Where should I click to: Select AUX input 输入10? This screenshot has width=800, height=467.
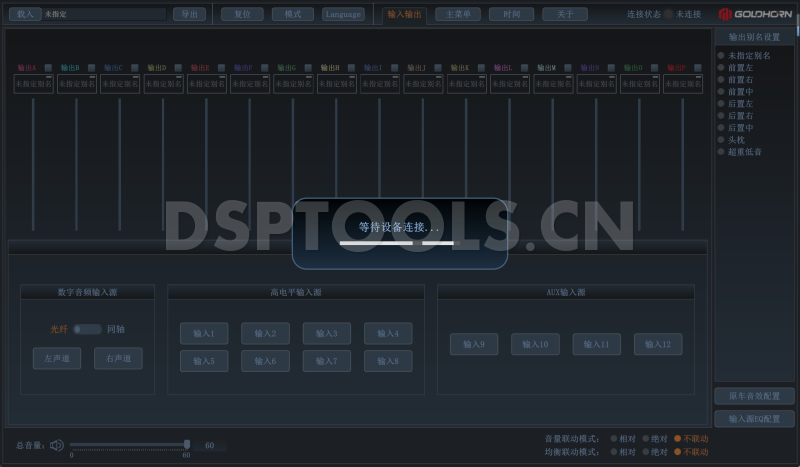click(535, 345)
